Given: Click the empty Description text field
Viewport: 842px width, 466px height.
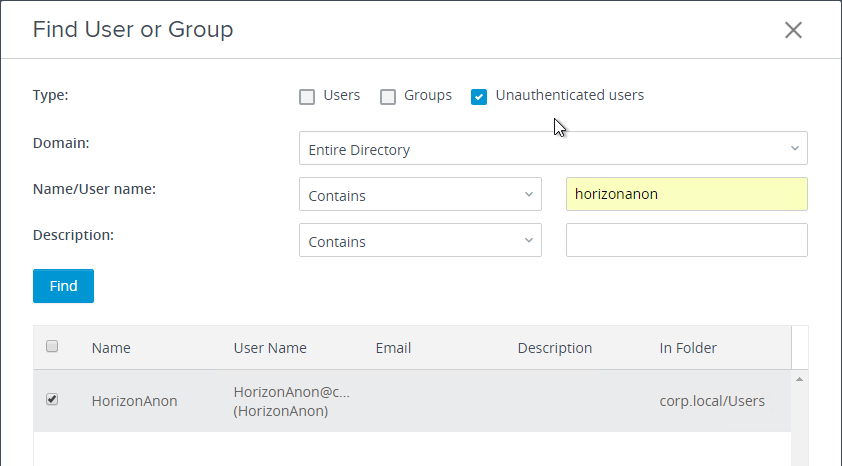Looking at the screenshot, I should 687,240.
